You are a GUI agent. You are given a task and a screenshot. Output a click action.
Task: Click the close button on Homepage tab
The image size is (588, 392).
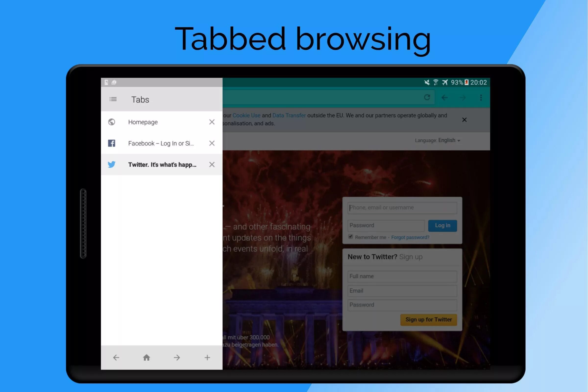tap(212, 122)
